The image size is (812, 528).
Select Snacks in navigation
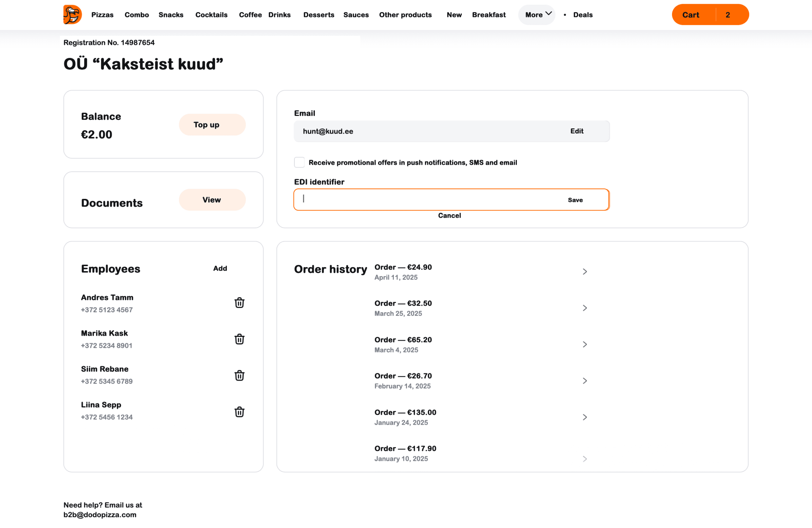click(171, 15)
